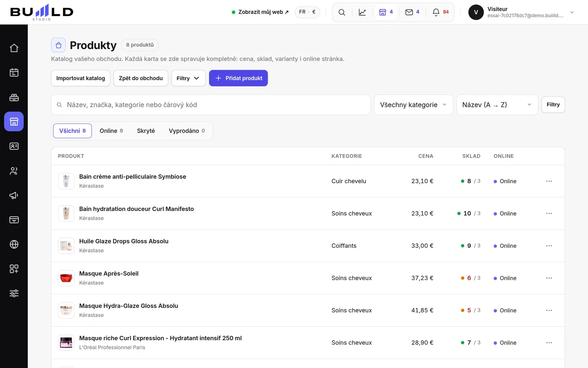588x368 pixels.
Task: Click the product name Masque Hydra-Glaze Gloss Absolu
Action: point(129,306)
